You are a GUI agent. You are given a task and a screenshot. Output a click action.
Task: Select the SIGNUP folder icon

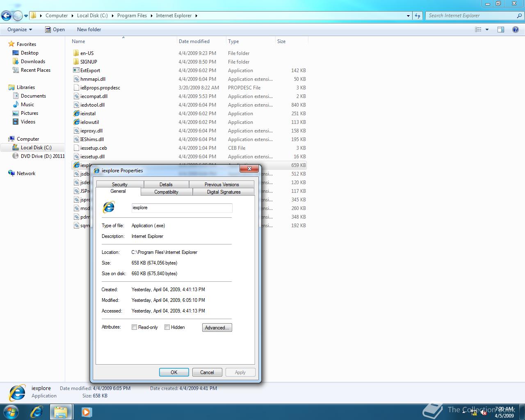(76, 62)
